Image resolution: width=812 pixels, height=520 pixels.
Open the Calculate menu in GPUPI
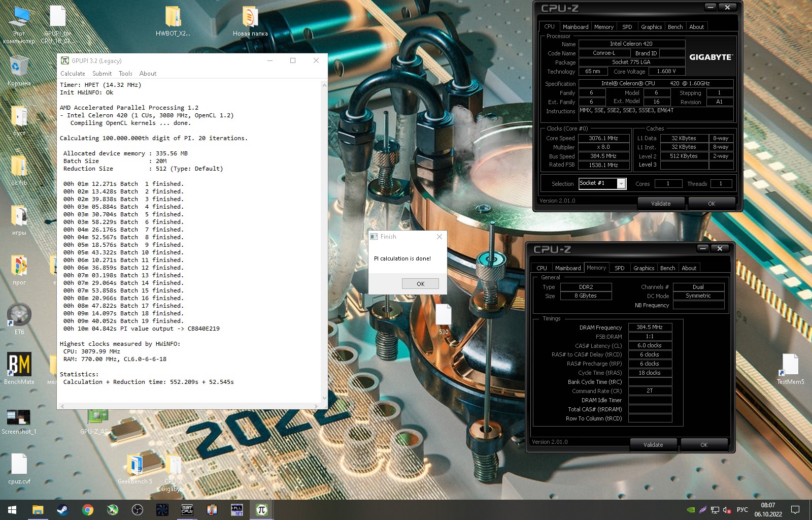73,74
